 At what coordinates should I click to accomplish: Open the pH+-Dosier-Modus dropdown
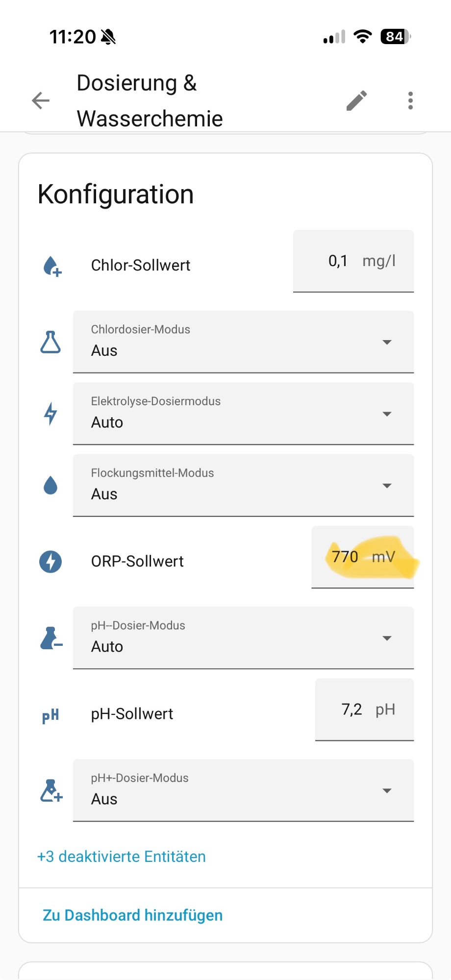[x=243, y=790]
